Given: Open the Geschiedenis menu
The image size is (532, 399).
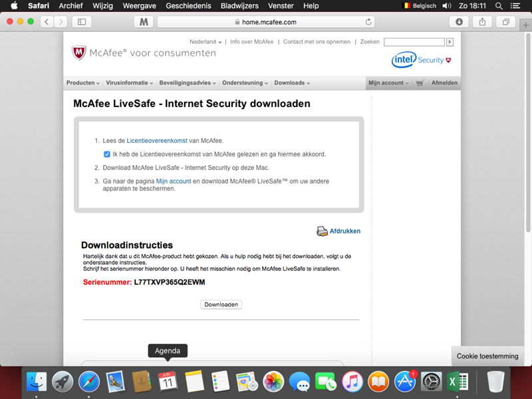Looking at the screenshot, I should click(x=188, y=6).
